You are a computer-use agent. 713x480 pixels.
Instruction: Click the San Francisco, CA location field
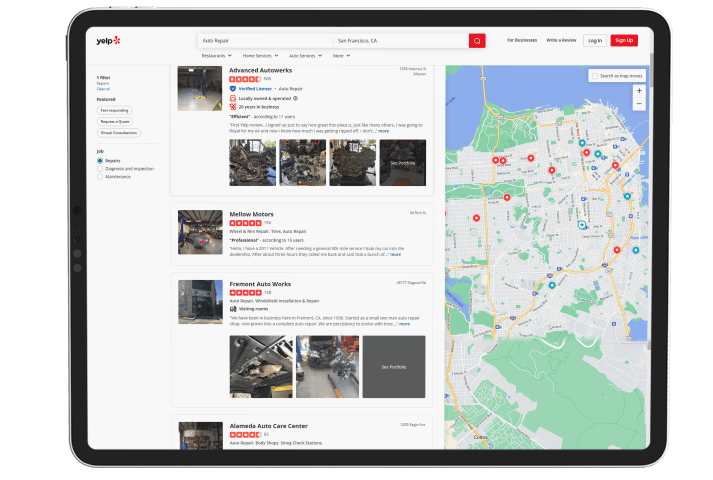[x=402, y=41]
